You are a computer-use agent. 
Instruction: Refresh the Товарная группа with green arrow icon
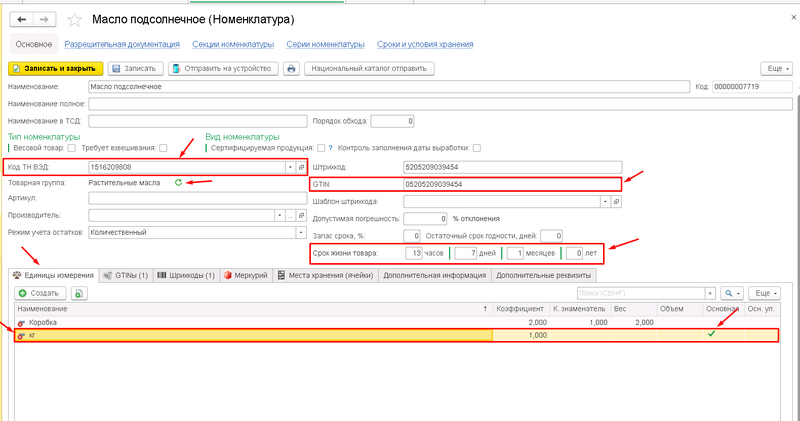click(178, 182)
